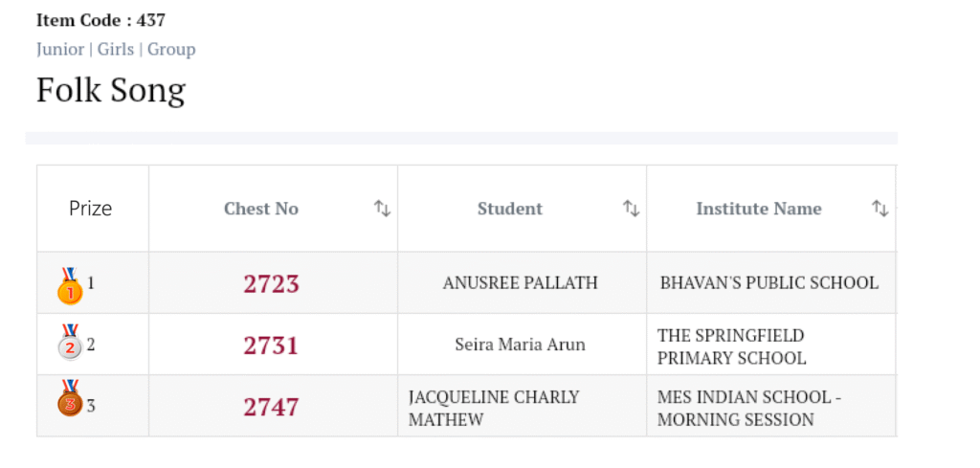Click the silver second-place medal icon
Image resolution: width=980 pixels, height=468 pixels.
70,345
